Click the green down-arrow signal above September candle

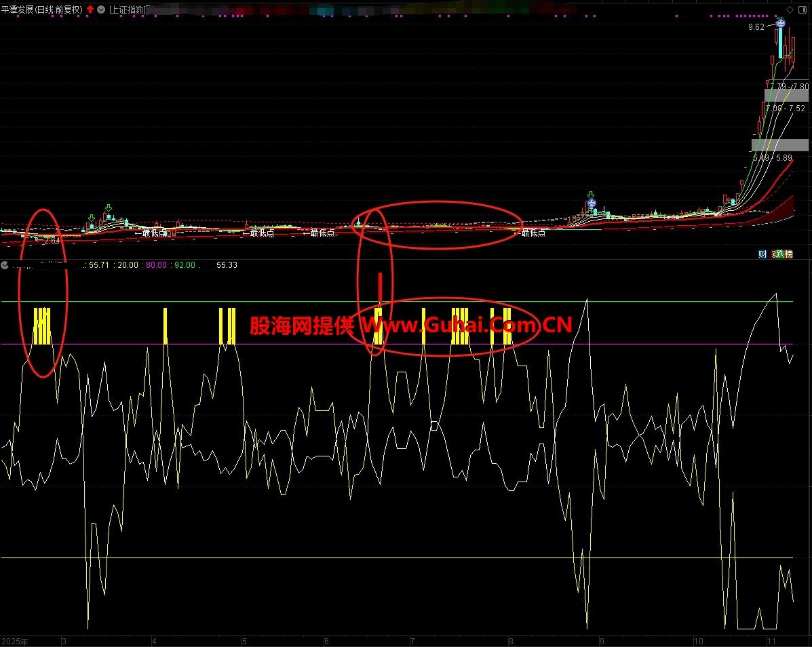[x=591, y=194]
